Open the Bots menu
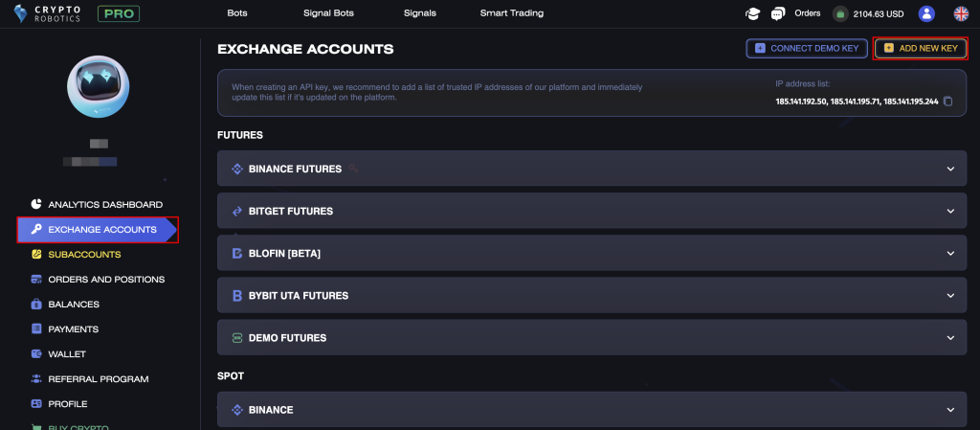The image size is (980, 430). [x=237, y=13]
